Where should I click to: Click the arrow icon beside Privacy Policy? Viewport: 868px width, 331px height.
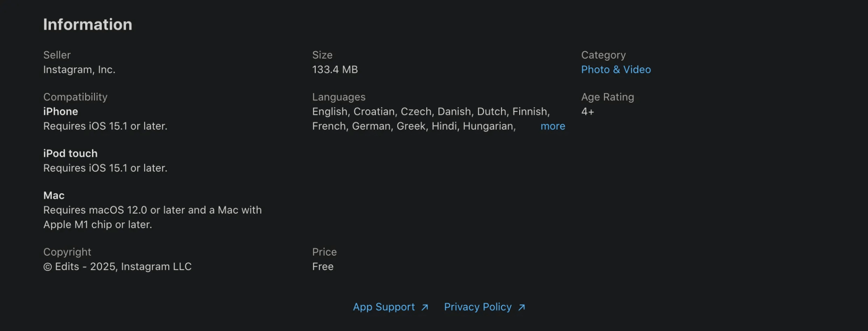pos(522,307)
